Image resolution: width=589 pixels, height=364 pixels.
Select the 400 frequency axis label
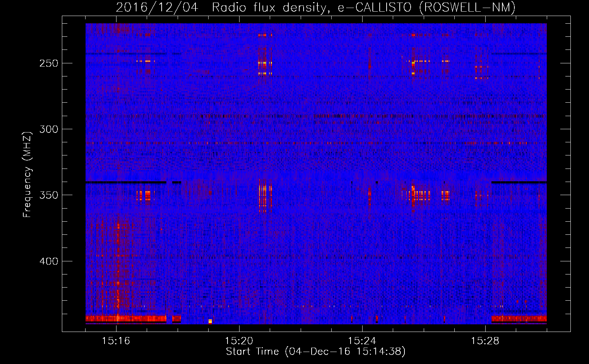[x=49, y=261]
